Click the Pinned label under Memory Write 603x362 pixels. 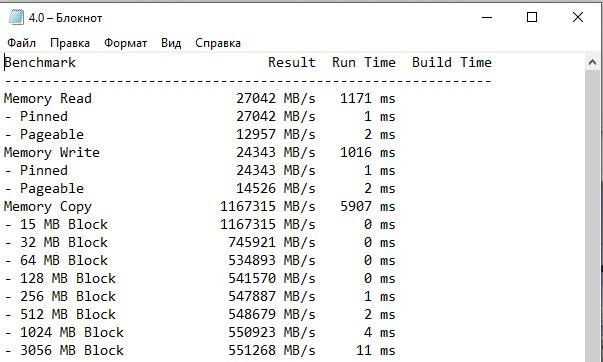[44, 170]
